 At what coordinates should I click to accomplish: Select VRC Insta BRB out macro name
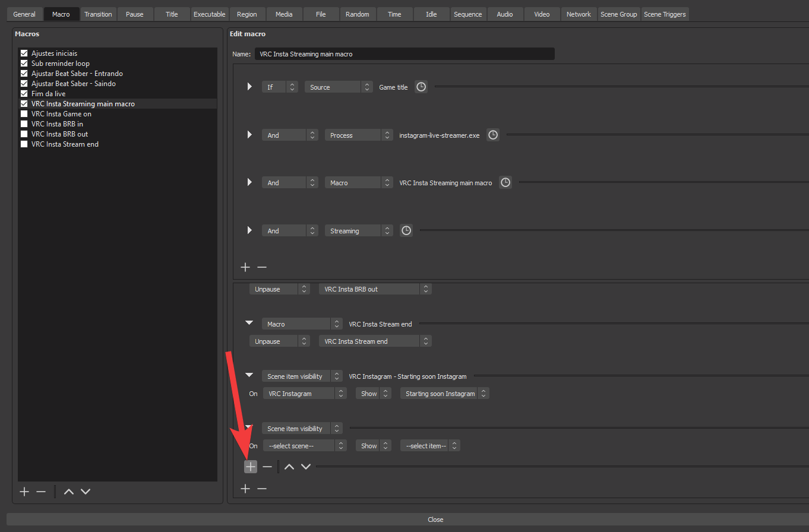point(60,134)
